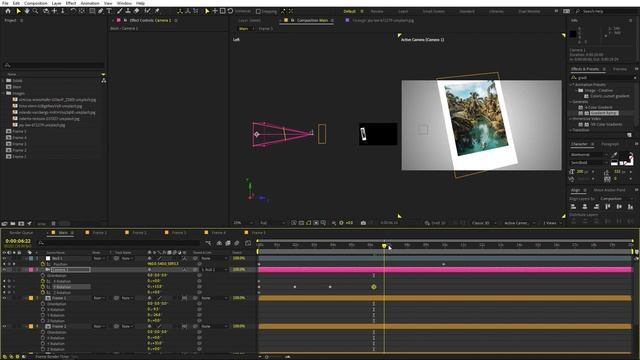Click the Home icon in the toolbar

tap(8, 11)
